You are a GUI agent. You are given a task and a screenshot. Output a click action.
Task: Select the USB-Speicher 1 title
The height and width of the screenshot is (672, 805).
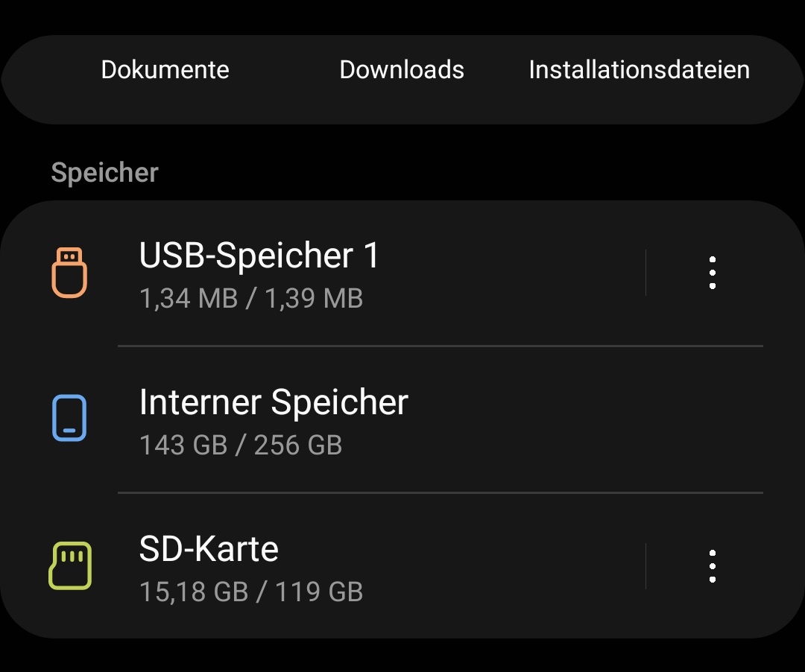[259, 255]
